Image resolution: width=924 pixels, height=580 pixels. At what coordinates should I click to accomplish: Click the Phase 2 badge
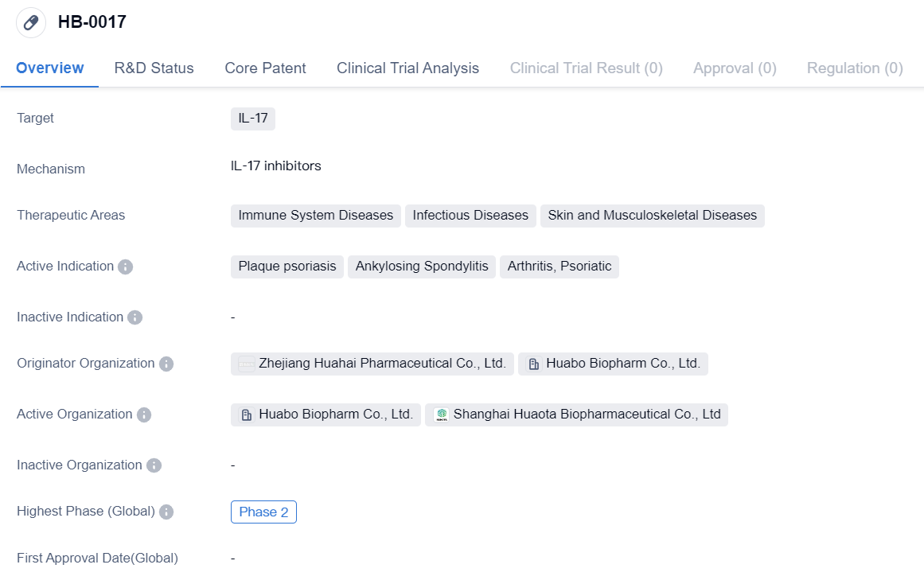click(263, 512)
